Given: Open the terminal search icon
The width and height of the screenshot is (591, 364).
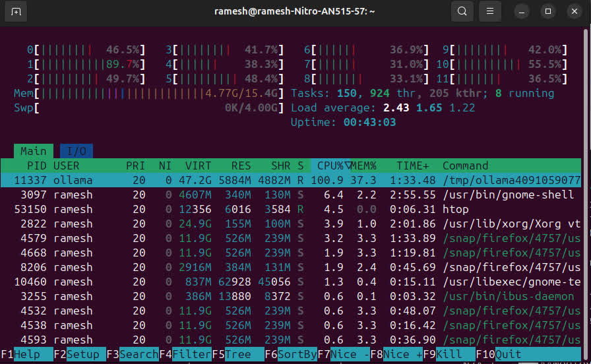Looking at the screenshot, I should coord(462,11).
